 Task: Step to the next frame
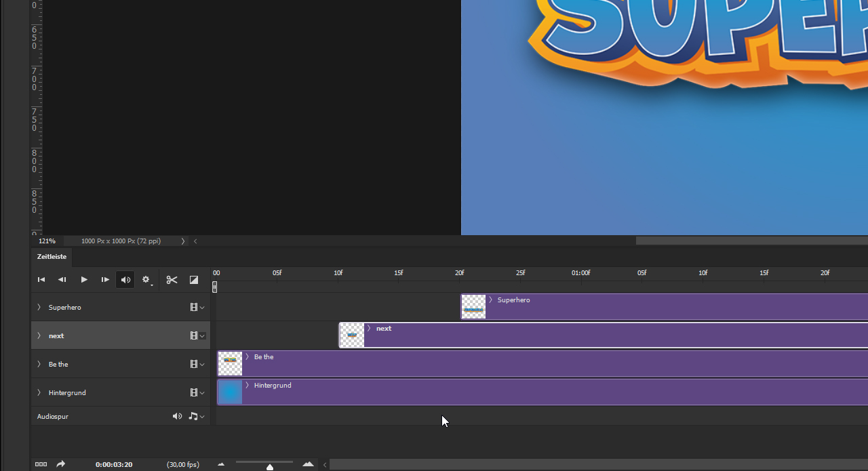105,280
